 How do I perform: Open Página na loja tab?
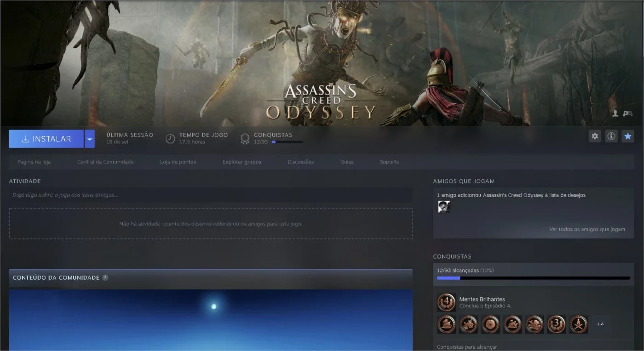pos(34,162)
